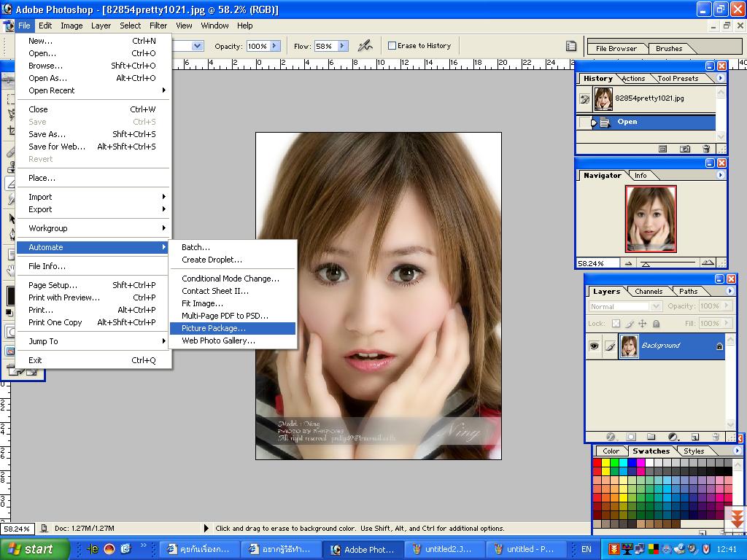The width and height of the screenshot is (747, 560).
Task: Toggle history brush source for the snapshot
Action: click(x=584, y=98)
